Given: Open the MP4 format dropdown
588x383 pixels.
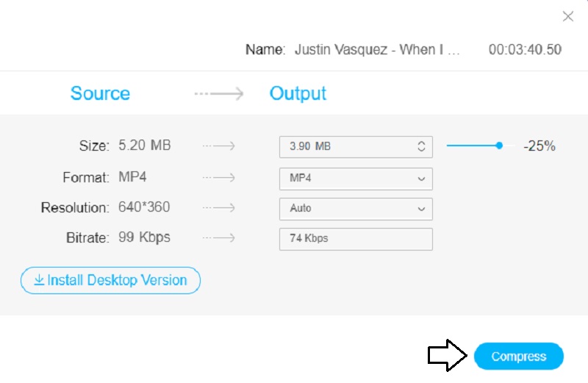Looking at the screenshot, I should tap(356, 179).
